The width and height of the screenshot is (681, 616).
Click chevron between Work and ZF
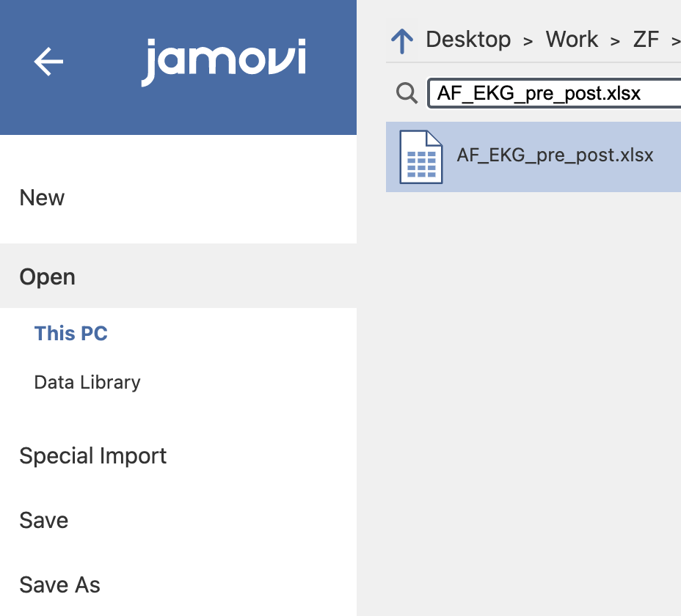point(615,42)
